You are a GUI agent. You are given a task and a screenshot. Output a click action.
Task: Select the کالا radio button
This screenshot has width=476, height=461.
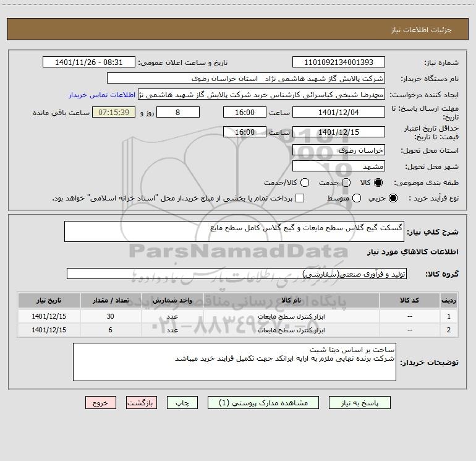click(x=378, y=183)
